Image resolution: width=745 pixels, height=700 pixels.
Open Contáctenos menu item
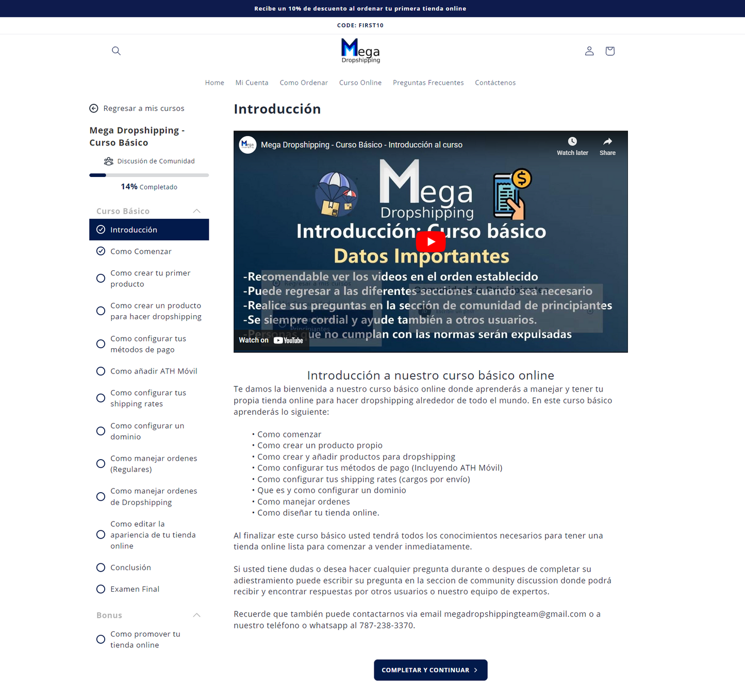pos(495,83)
